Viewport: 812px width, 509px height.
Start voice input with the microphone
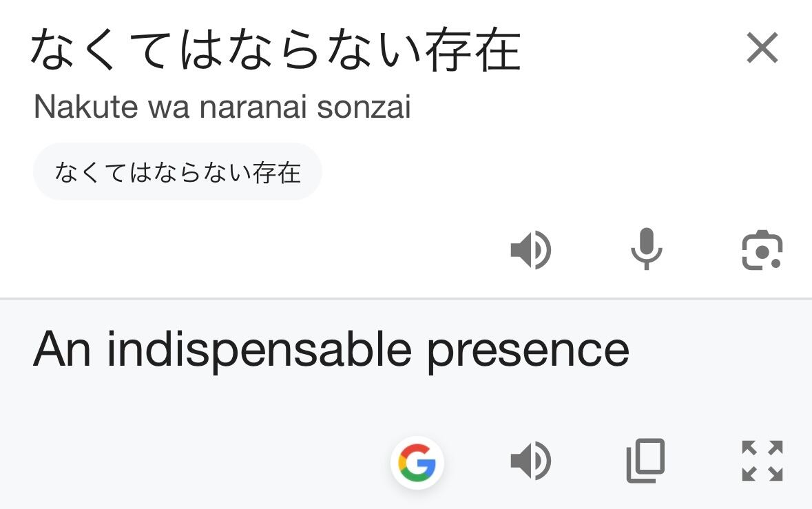[x=646, y=250]
